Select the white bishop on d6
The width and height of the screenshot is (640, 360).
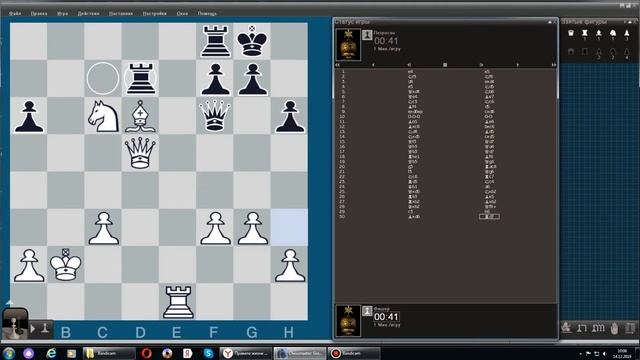140,116
